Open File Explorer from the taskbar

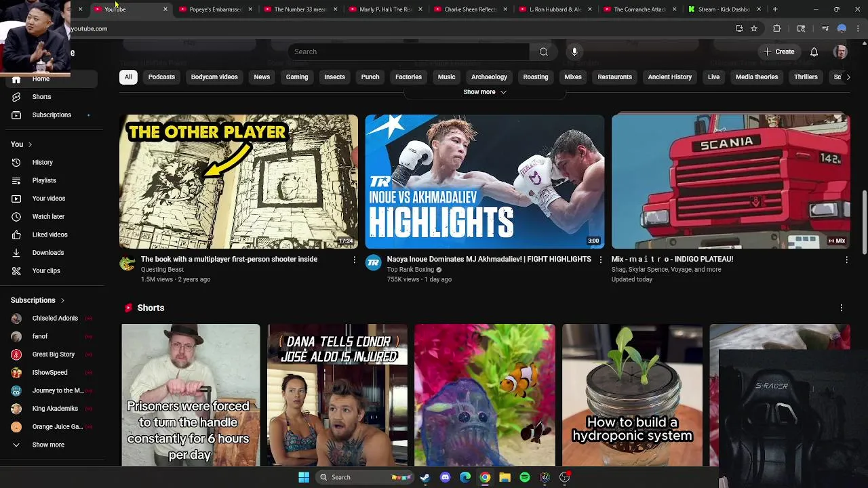click(505, 477)
